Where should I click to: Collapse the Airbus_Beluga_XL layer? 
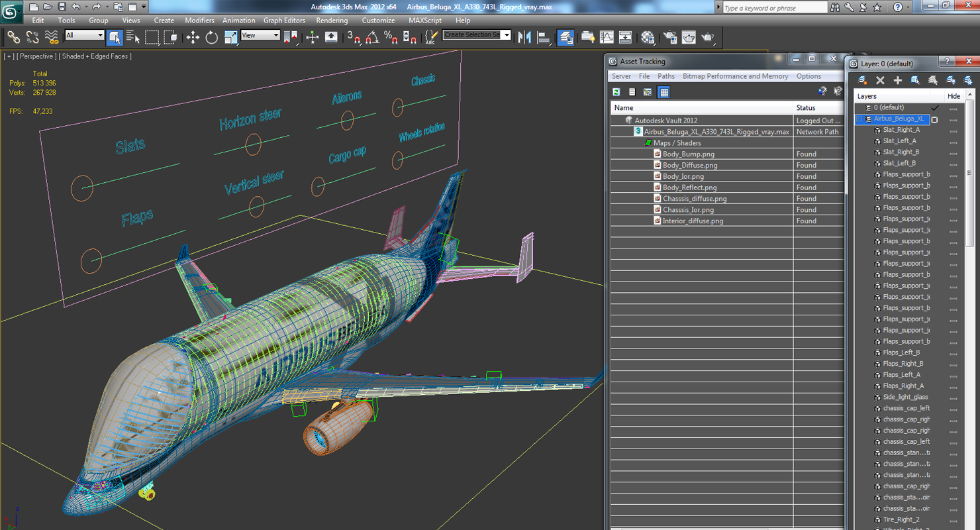coord(859,119)
